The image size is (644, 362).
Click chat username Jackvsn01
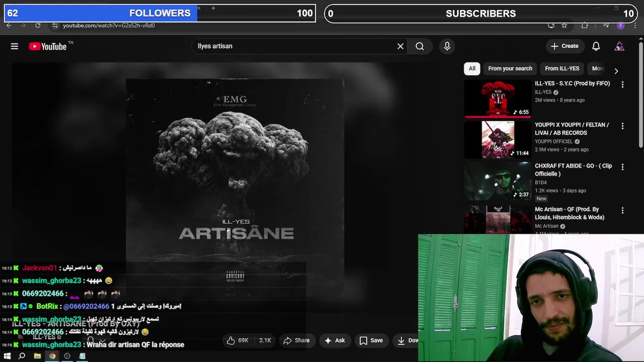tap(39, 268)
